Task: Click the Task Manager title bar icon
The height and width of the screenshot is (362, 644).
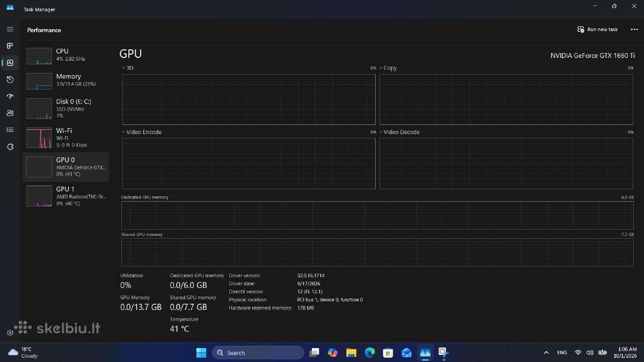Action: (x=10, y=8)
